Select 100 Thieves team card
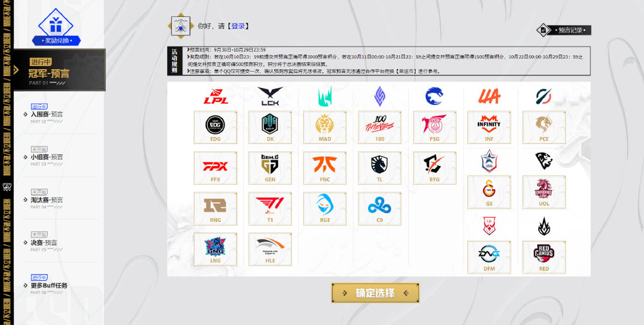Screen dimensions: 644x325 [379, 127]
